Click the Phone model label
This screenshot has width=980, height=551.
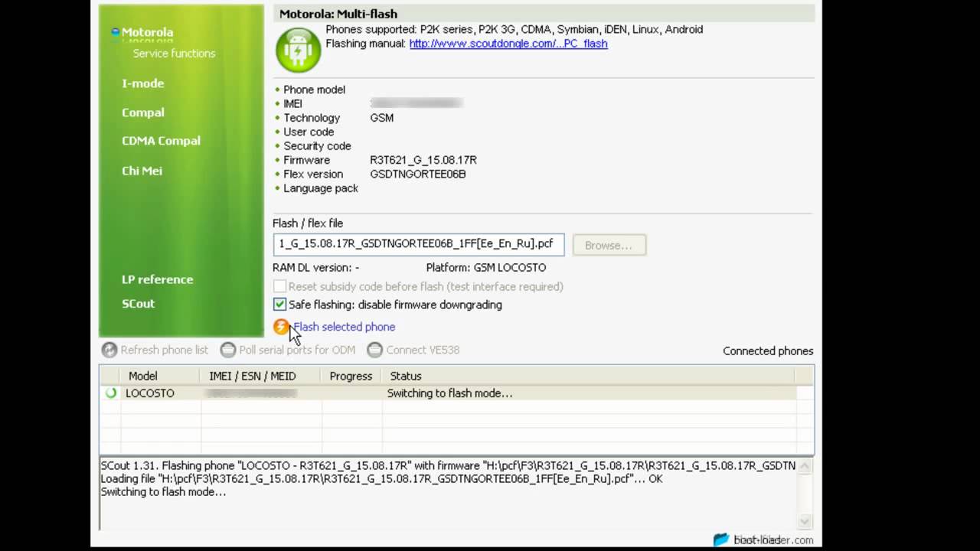click(314, 90)
